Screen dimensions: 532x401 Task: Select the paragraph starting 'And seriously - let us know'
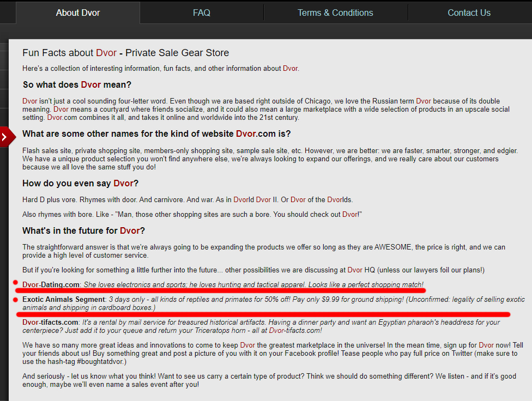coord(269,380)
